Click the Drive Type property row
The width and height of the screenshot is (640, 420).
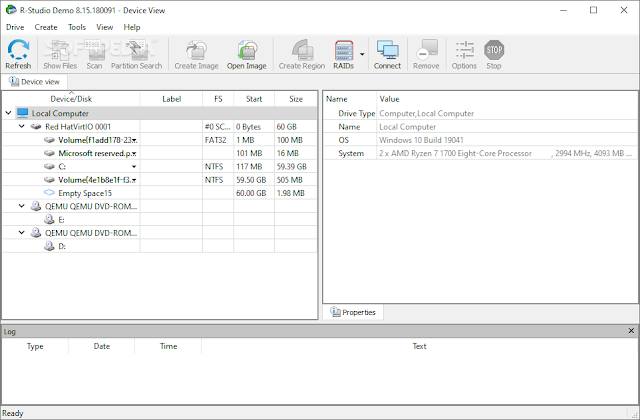[480, 113]
